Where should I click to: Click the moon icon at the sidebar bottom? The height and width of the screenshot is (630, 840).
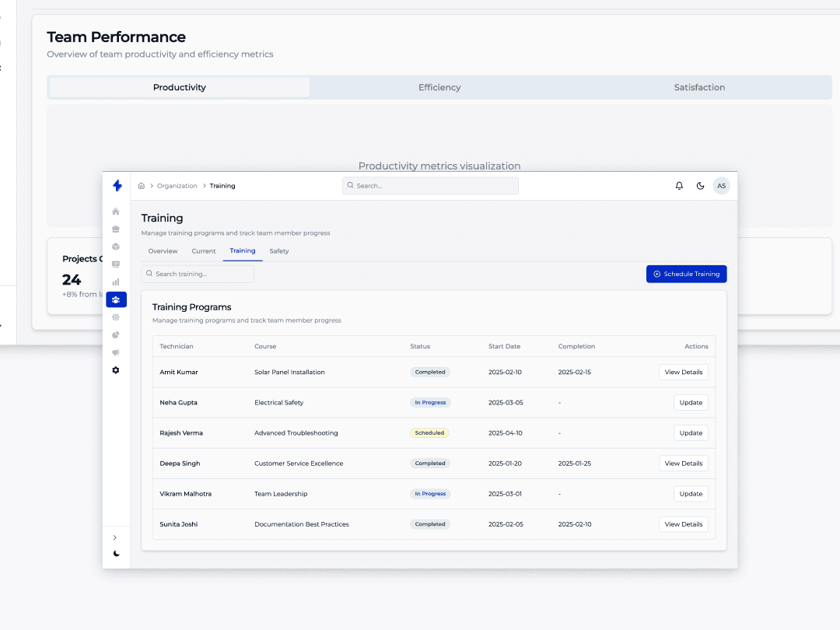[x=116, y=554]
